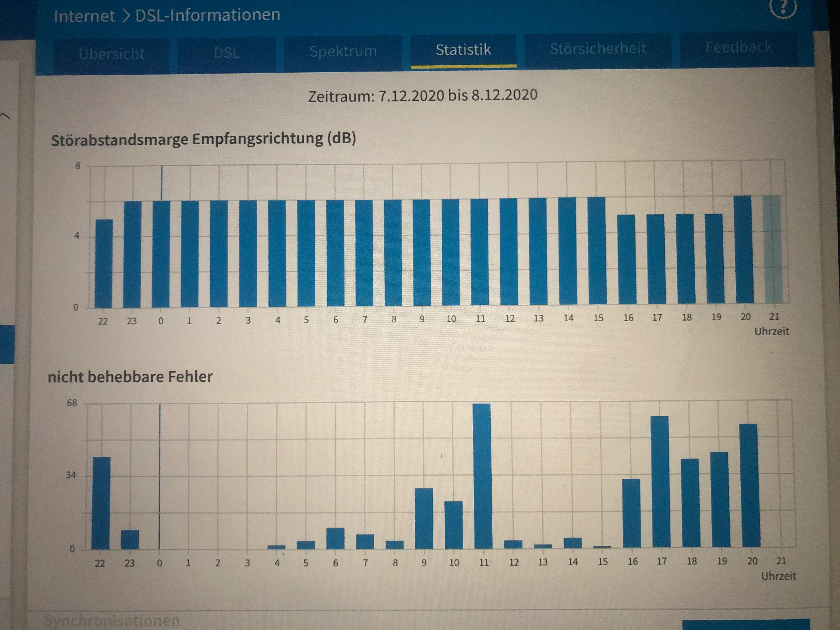Collapse the sidebar chevron at left edge
Viewport: 840px width, 630px height.
[5, 116]
